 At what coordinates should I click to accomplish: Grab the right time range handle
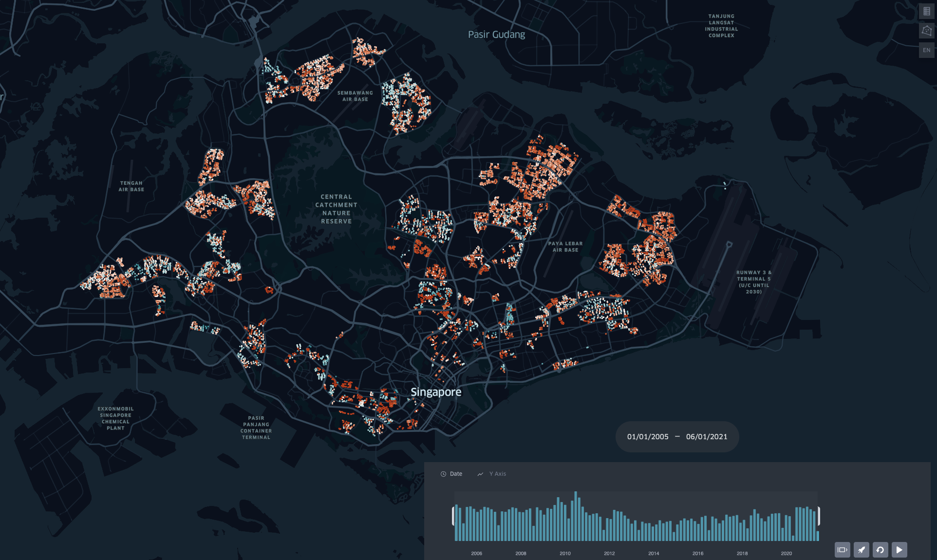pyautogui.click(x=819, y=516)
